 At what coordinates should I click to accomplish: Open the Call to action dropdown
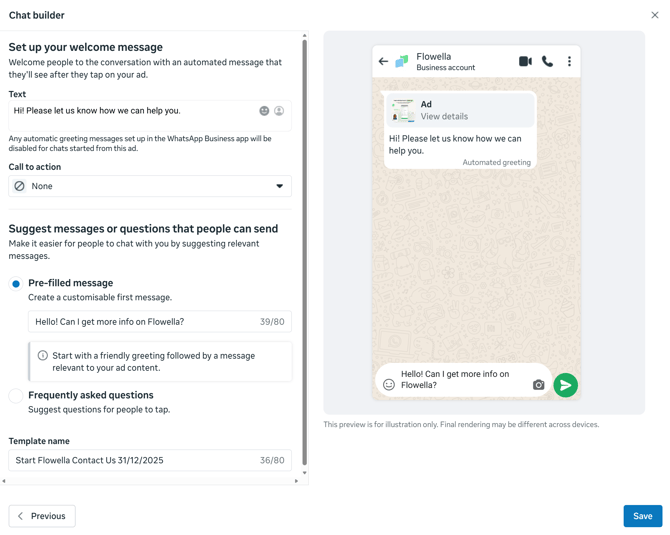point(150,186)
